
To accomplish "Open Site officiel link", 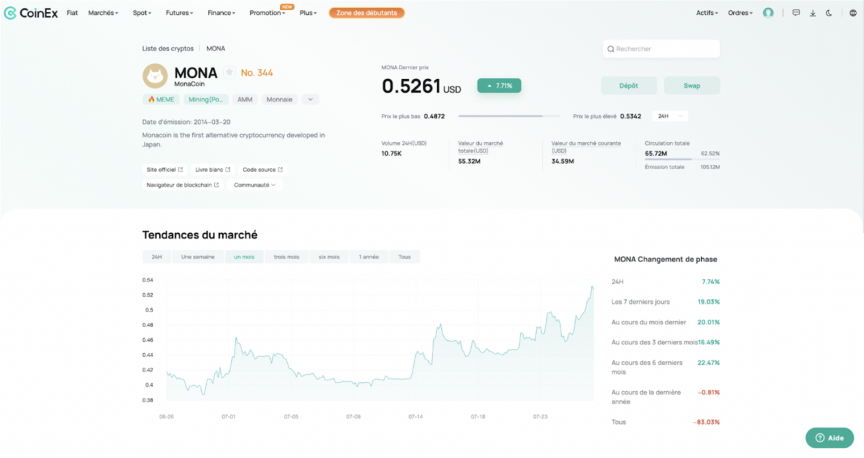I will [x=164, y=170].
